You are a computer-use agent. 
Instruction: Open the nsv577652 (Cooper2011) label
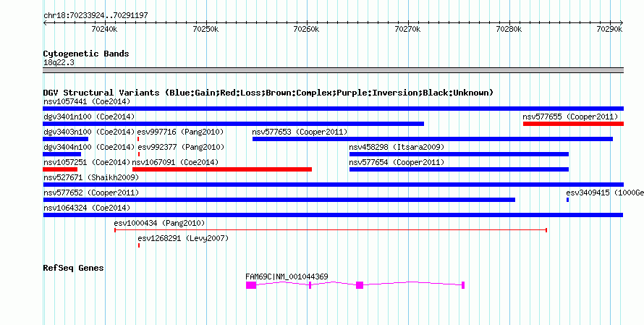click(x=91, y=193)
